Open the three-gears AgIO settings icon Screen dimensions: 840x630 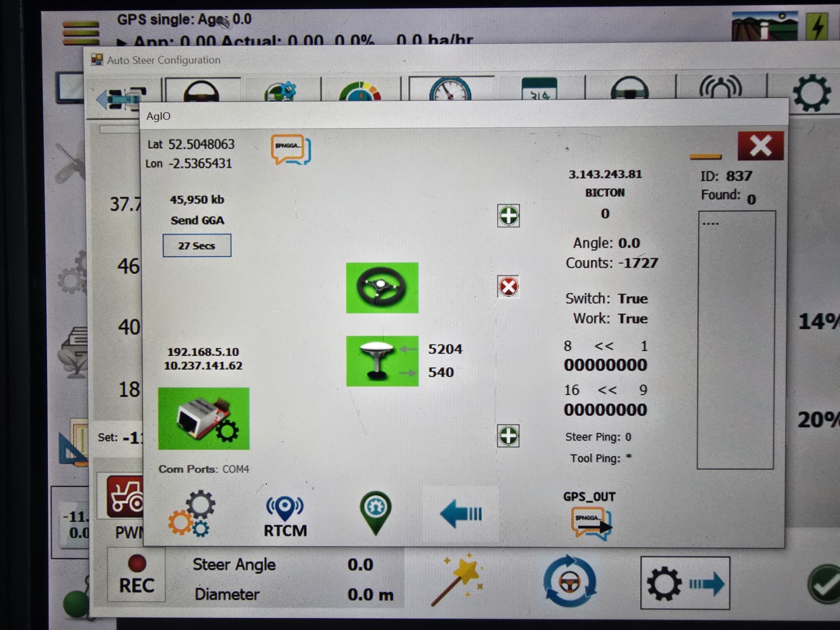click(192, 513)
